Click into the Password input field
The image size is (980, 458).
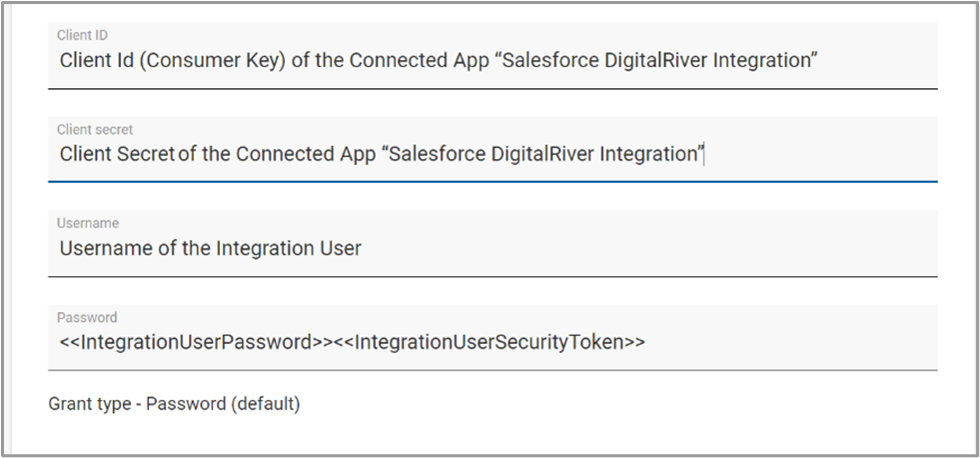point(491,342)
